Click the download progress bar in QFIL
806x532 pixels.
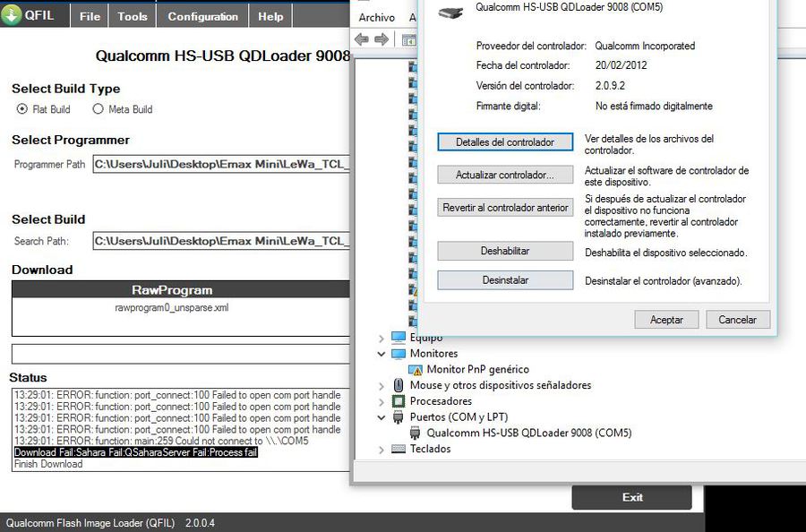[x=180, y=354]
